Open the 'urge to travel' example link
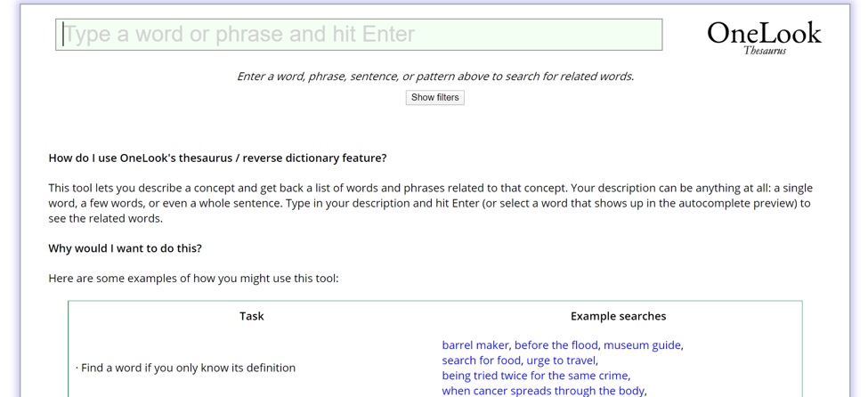The width and height of the screenshot is (868, 397). pyautogui.click(x=562, y=361)
